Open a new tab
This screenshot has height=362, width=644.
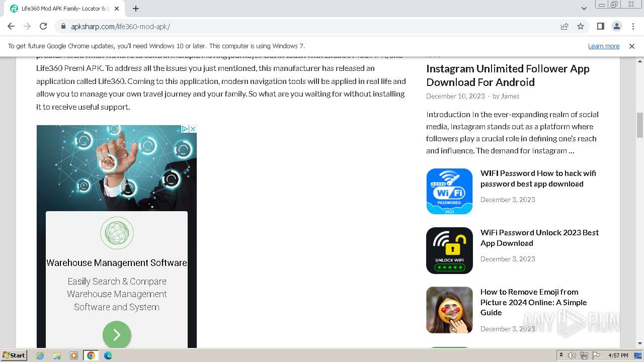pyautogui.click(x=136, y=9)
